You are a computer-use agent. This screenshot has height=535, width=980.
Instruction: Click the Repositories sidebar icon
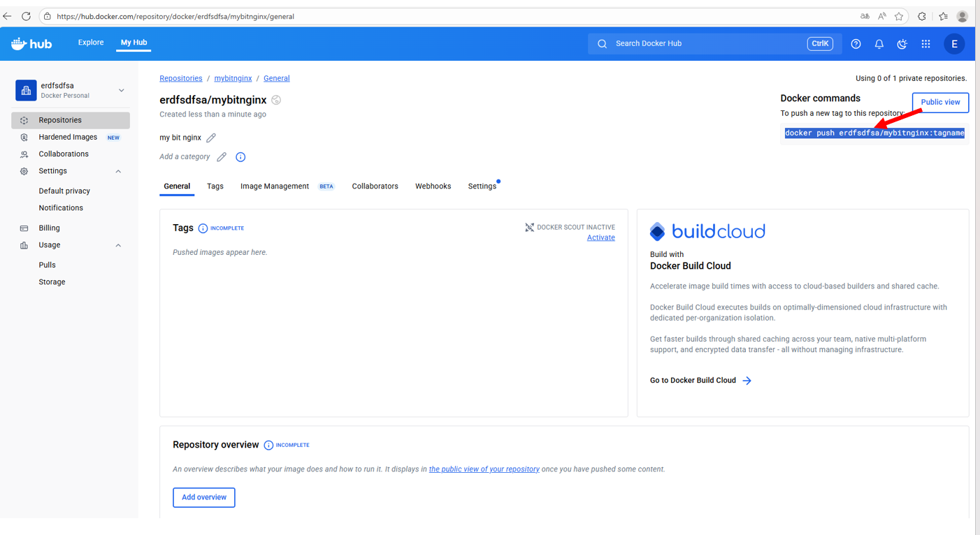coord(24,120)
